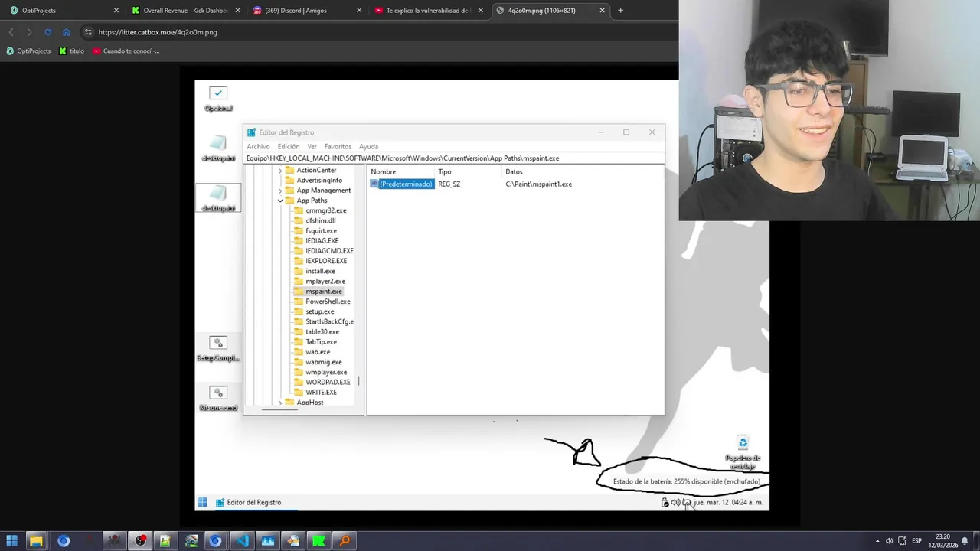Open the Edición menu in Registry Editor
Screen dimensions: 980x551
pyautogui.click(x=289, y=146)
